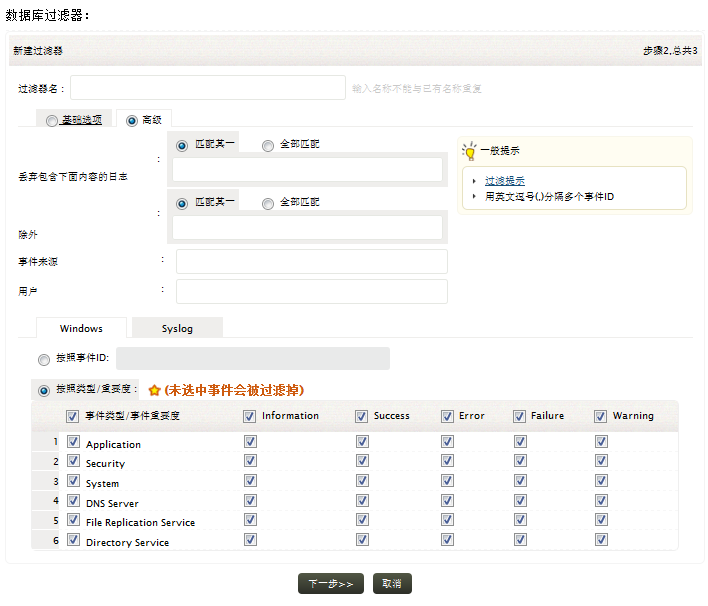Click the 下一步>> button
The height and width of the screenshot is (606, 708).
pos(330,584)
